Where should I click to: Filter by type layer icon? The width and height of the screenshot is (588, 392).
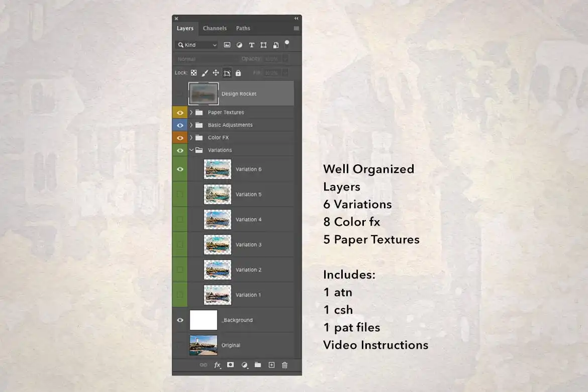(251, 45)
